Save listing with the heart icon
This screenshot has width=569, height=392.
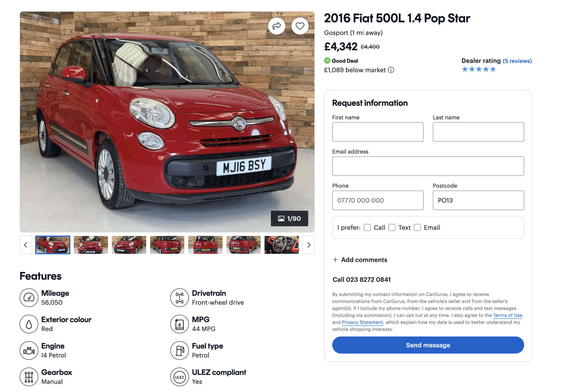300,26
